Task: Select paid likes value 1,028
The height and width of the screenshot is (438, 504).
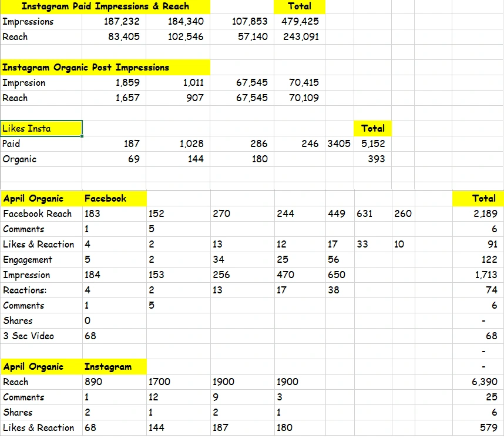Action: (x=178, y=143)
